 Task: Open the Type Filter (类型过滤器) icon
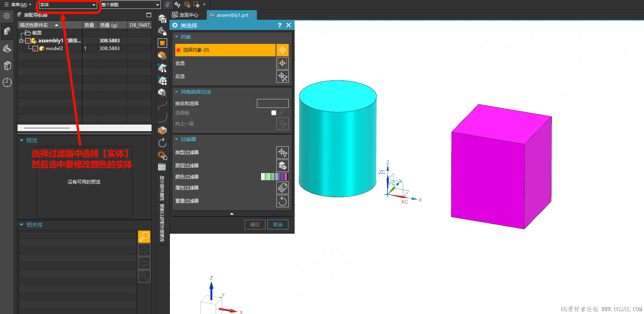coord(282,153)
